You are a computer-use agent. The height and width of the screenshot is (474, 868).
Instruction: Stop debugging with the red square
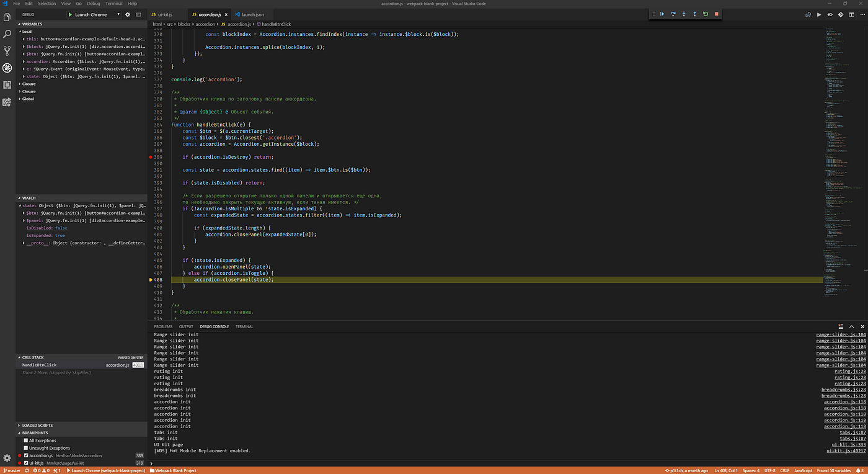click(716, 14)
